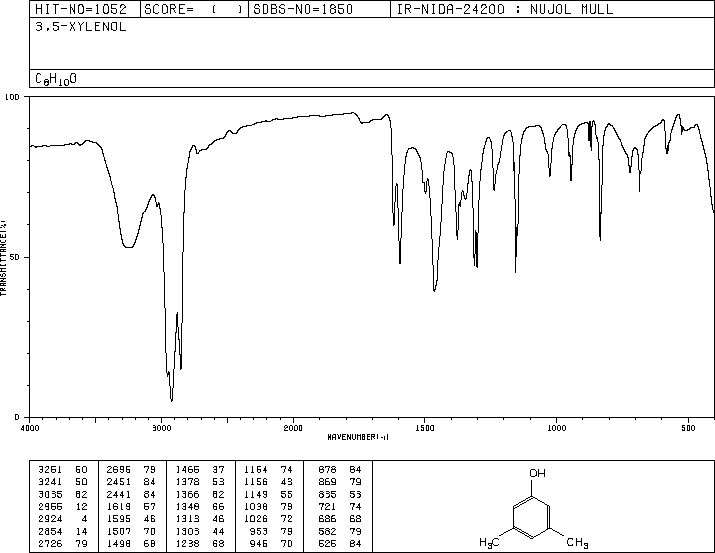This screenshot has height=553, width=715.
Task: Select peak value 1378 in the table
Action: point(187,482)
